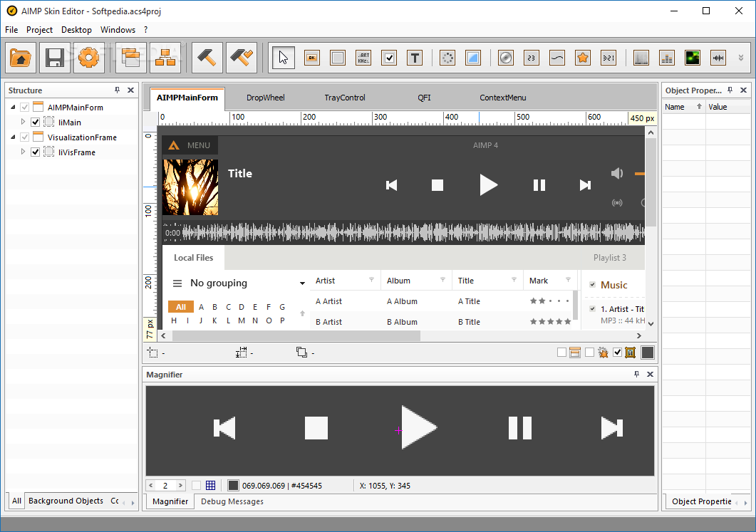
Task: Save the project using the floppy disk icon
Action: click(54, 58)
